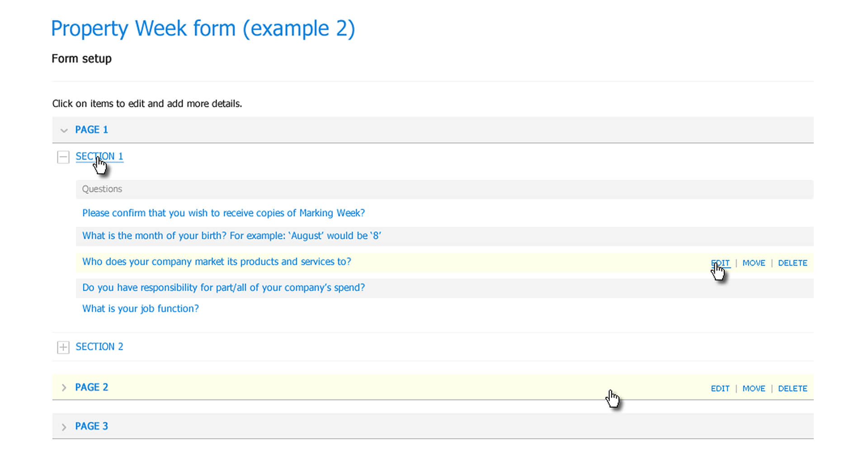Collapse Page 1 with the down chevron
Screen dimensions: 868x463
(x=64, y=130)
